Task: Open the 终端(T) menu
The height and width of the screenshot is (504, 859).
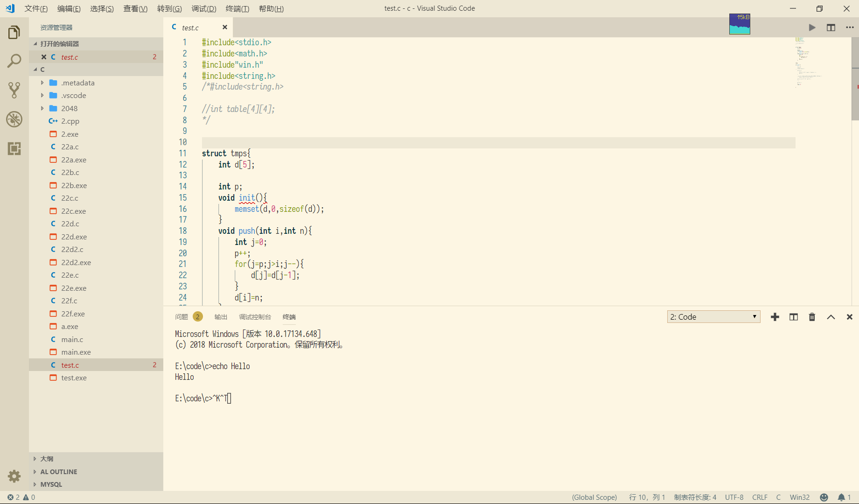Action: pyautogui.click(x=237, y=8)
